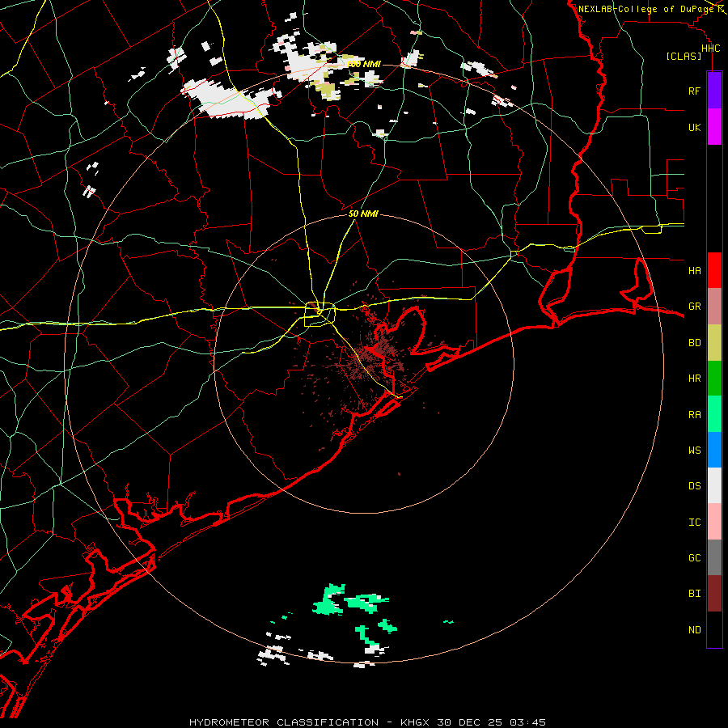728x728 pixels.
Task: Click the IC pink legend swatch
Action: click(x=714, y=522)
